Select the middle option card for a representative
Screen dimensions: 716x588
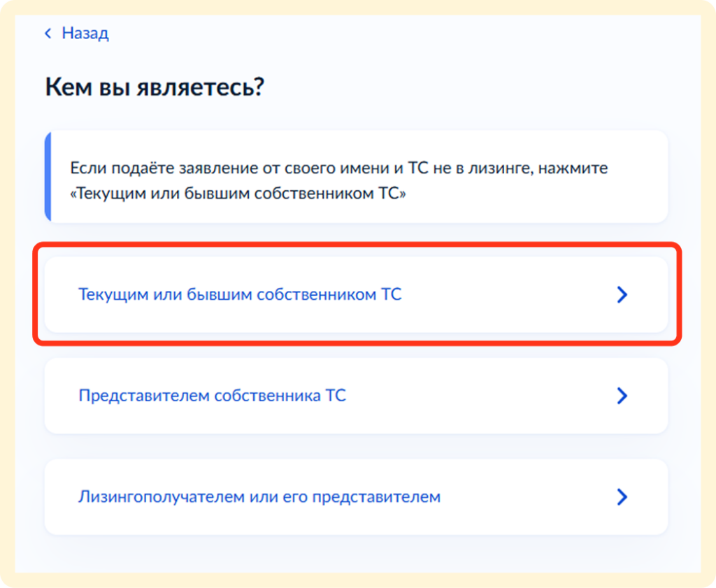357,396
